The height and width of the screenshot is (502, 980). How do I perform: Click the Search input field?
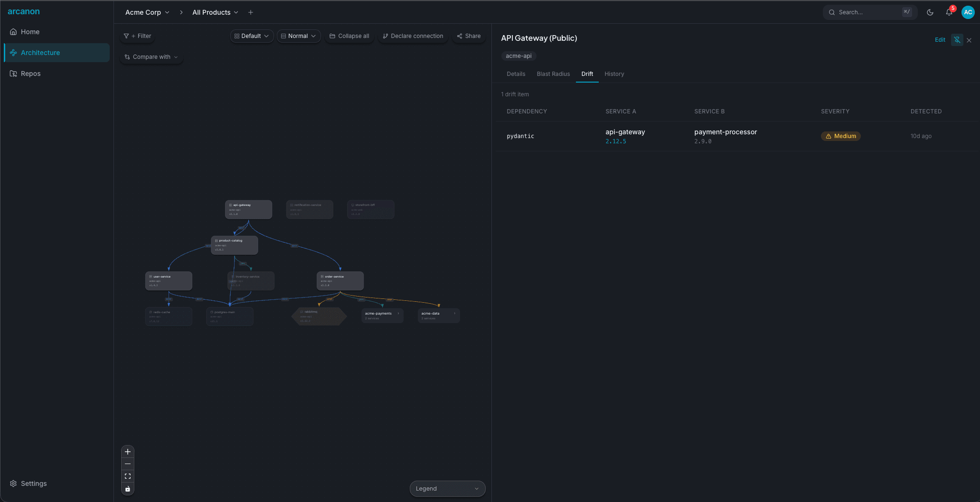pyautogui.click(x=867, y=12)
